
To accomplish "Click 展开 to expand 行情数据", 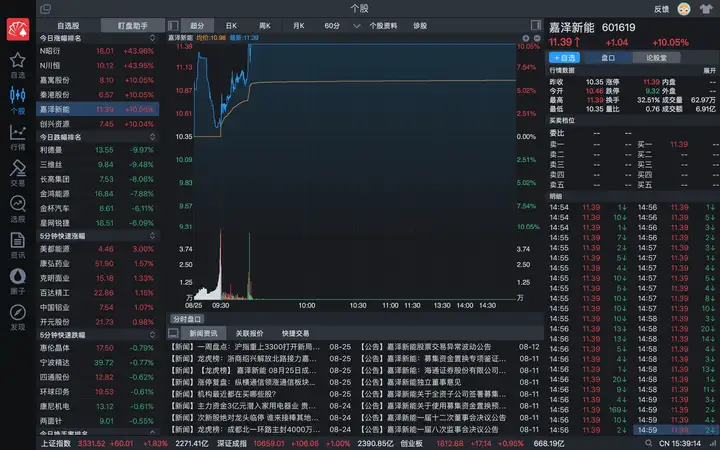I will tap(709, 71).
